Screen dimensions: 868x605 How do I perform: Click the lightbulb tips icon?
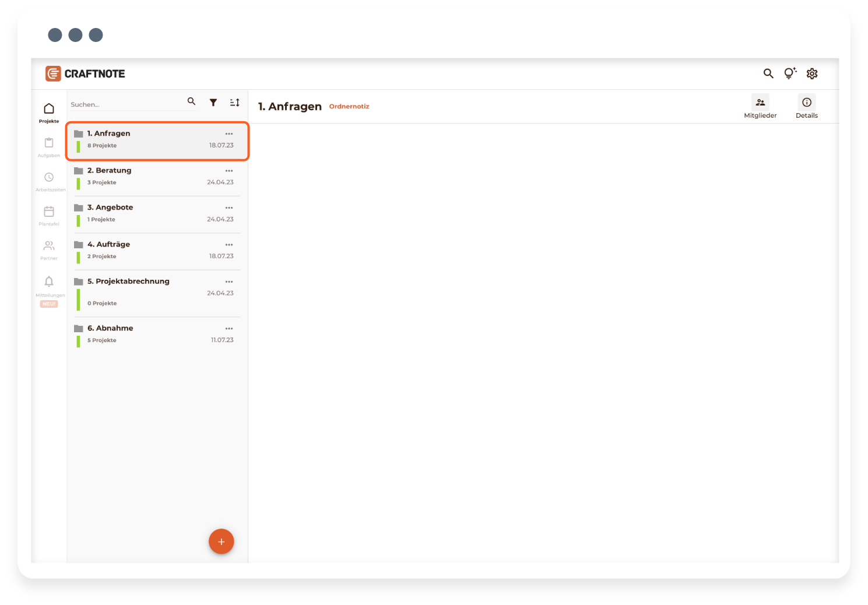(790, 73)
